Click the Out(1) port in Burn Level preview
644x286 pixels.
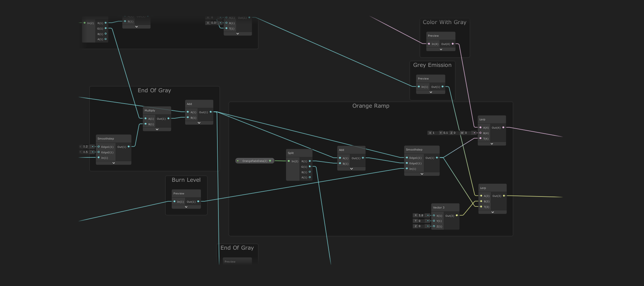(x=198, y=201)
